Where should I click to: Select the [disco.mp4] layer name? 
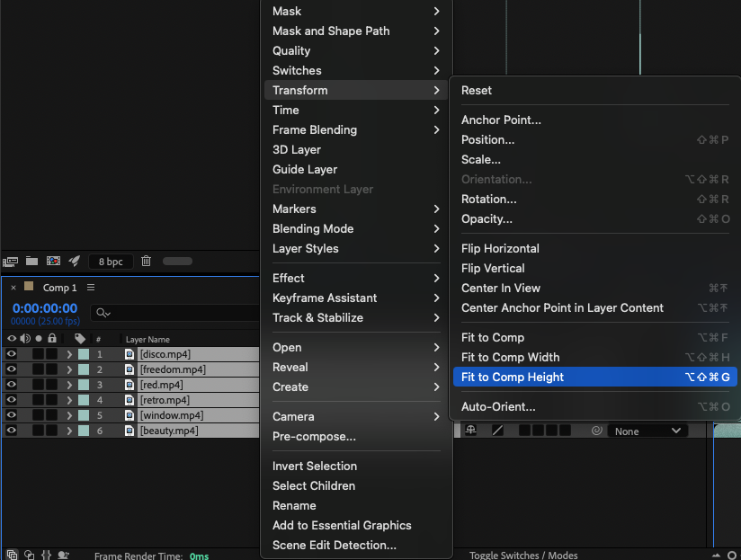[x=165, y=354]
